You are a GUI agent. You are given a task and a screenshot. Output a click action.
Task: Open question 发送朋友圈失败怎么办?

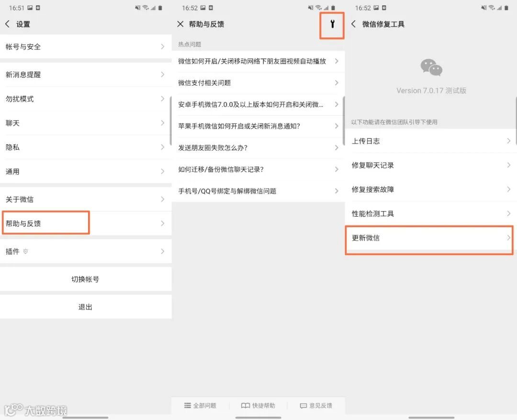click(258, 148)
